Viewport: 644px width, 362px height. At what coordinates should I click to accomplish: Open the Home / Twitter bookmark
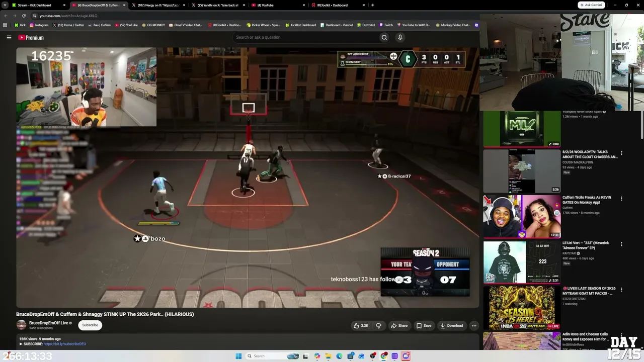click(68, 25)
